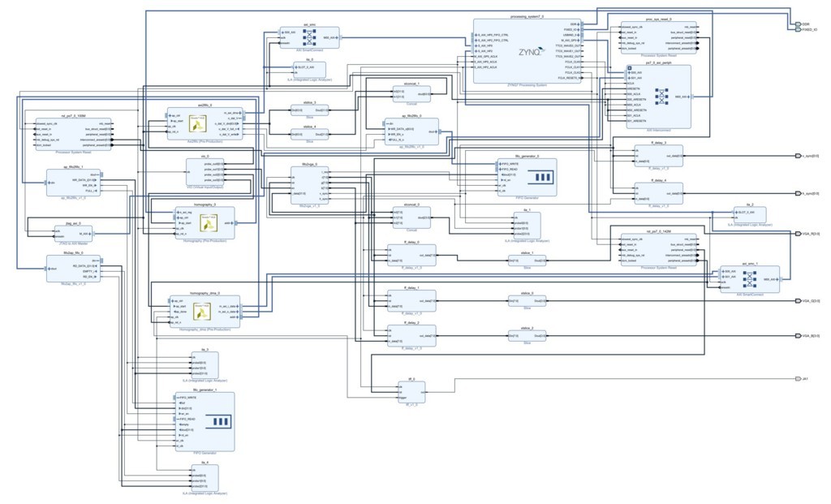Select the v_sync output port symbol
Viewport: 831px width, 504px height.
tap(799, 156)
